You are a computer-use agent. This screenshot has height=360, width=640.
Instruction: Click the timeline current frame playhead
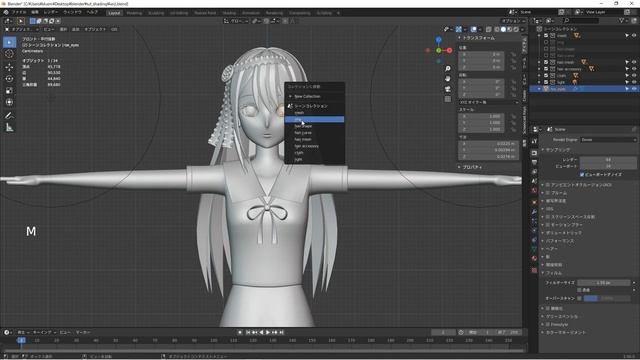pos(21,340)
